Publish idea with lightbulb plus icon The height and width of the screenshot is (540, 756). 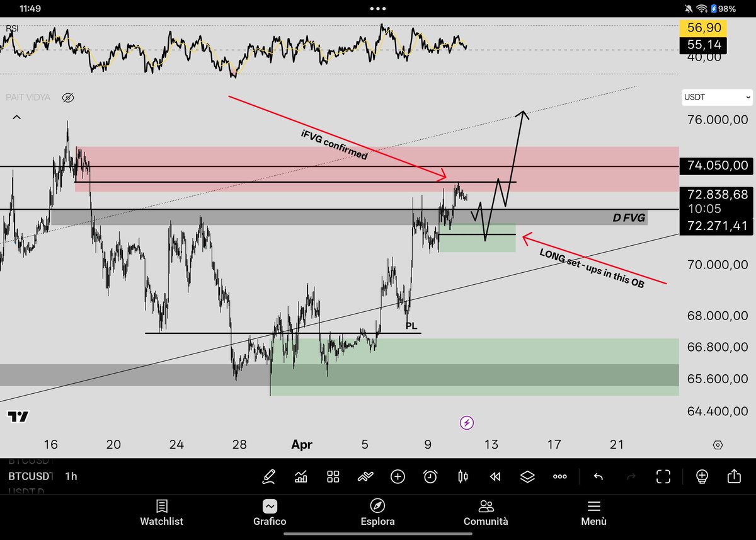click(702, 476)
